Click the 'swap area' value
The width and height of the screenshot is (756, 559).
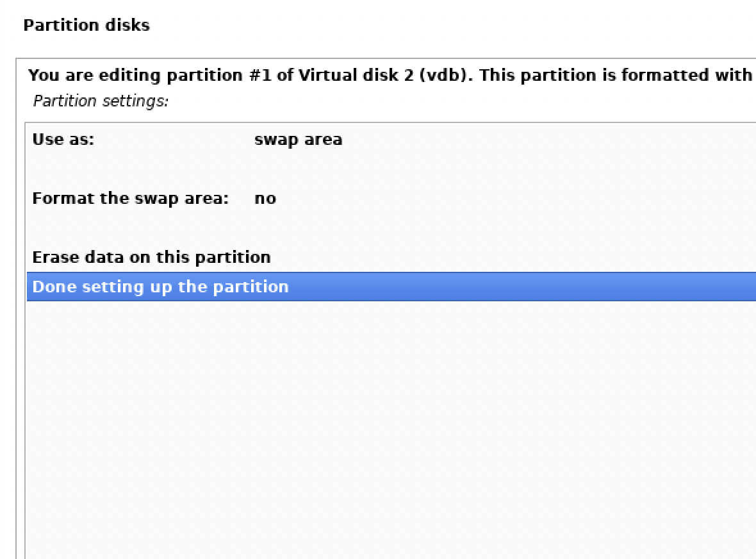pos(298,139)
